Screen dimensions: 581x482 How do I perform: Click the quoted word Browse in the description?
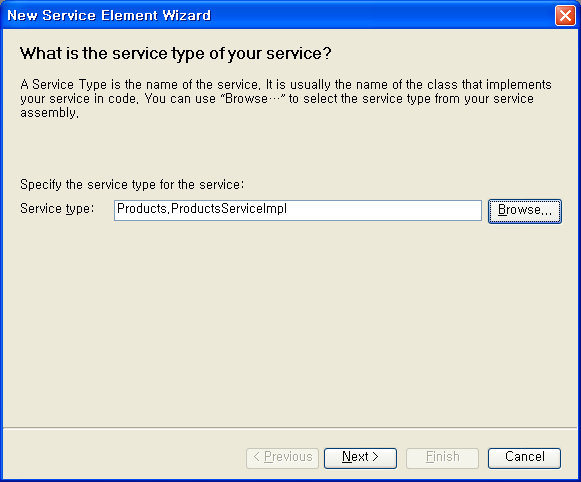tap(246, 99)
